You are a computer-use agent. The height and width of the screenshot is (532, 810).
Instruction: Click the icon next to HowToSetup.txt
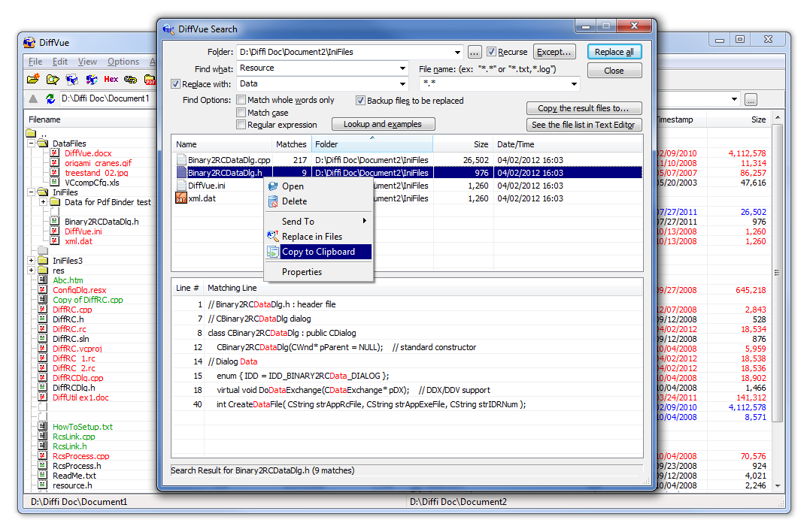(43, 427)
